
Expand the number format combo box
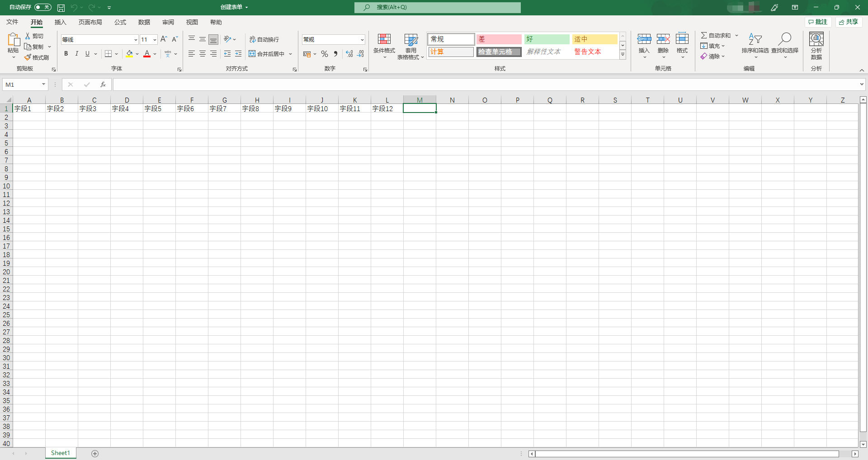point(362,40)
